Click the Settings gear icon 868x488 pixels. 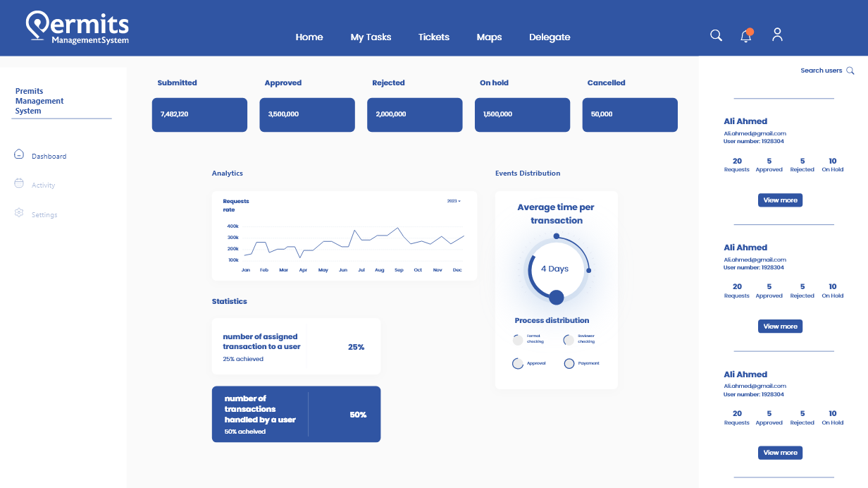click(x=19, y=213)
